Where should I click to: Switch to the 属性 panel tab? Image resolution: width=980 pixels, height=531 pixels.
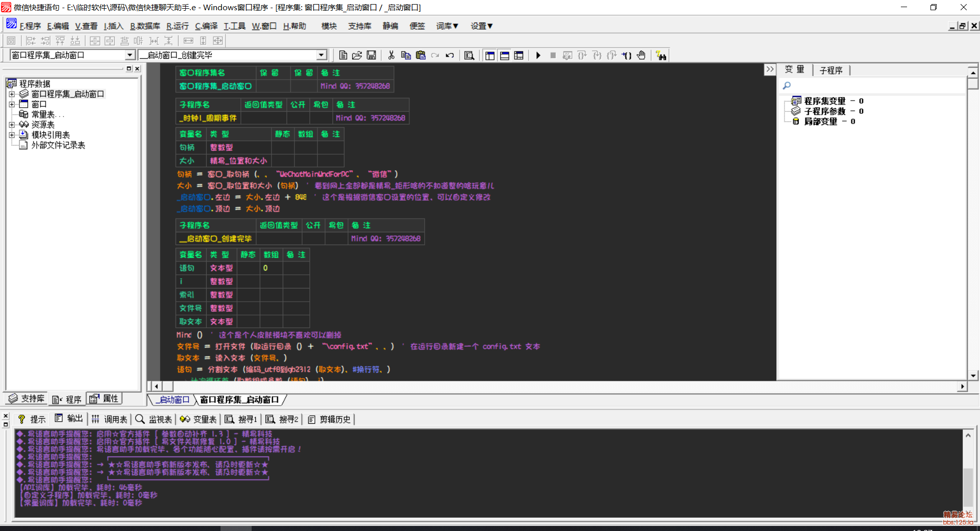point(104,399)
